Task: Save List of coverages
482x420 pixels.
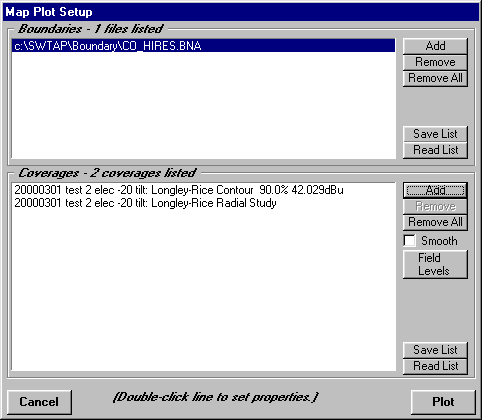Action: coord(435,350)
